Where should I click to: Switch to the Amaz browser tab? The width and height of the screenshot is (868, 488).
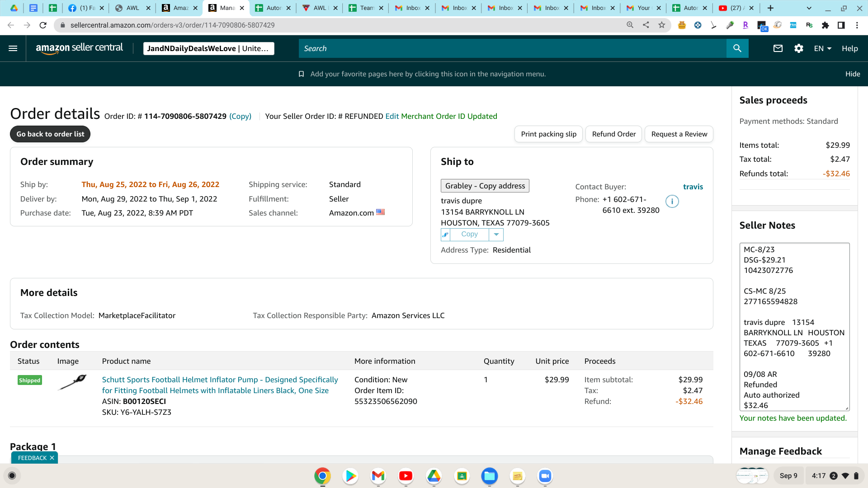(179, 8)
